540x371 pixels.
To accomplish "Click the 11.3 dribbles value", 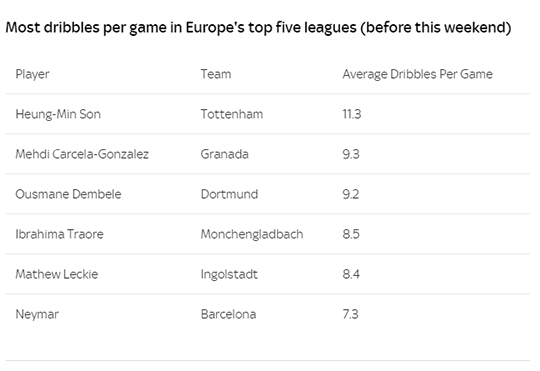I will pyautogui.click(x=352, y=114).
